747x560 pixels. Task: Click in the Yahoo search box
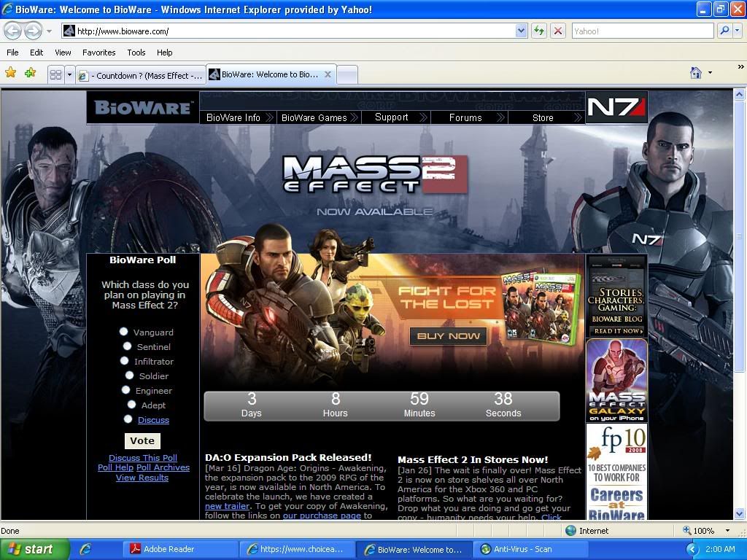(x=642, y=31)
